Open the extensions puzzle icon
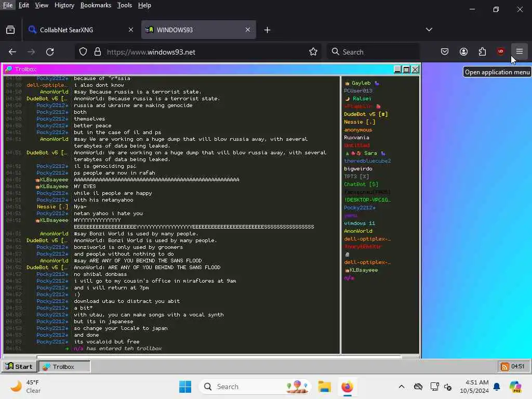 tap(482, 51)
